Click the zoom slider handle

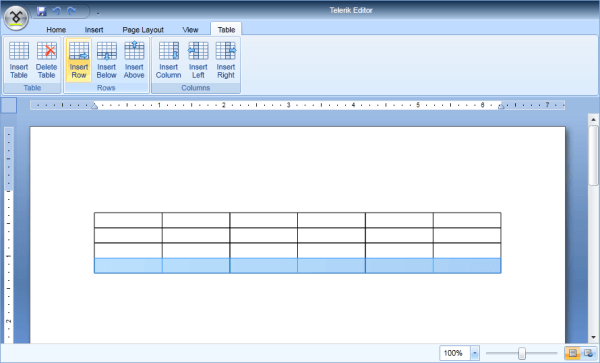(x=522, y=353)
